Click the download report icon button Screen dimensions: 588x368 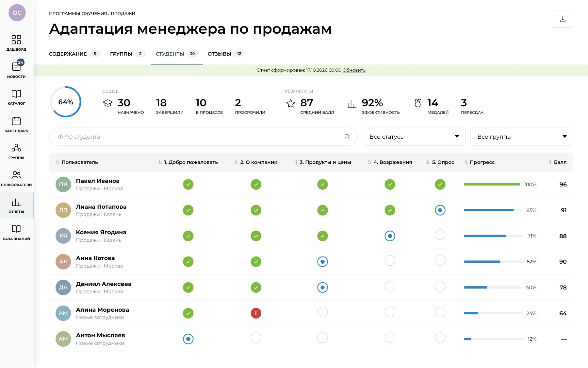pos(562,19)
